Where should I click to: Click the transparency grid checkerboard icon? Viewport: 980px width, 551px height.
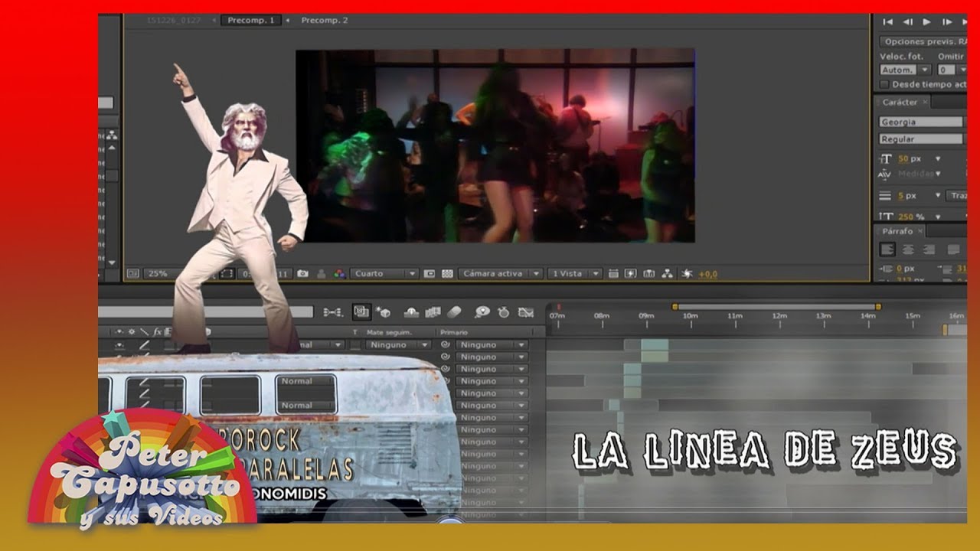pos(447,273)
